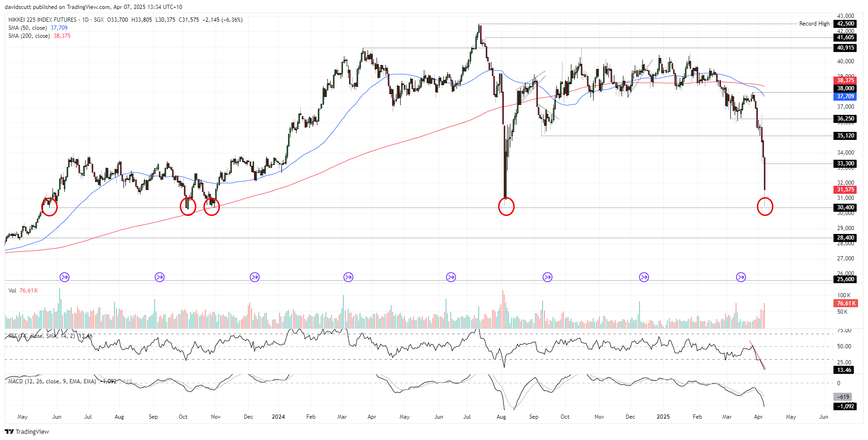
Task: Click the MACD (12, 26, close) indicator legend
Action: [x=52, y=381]
